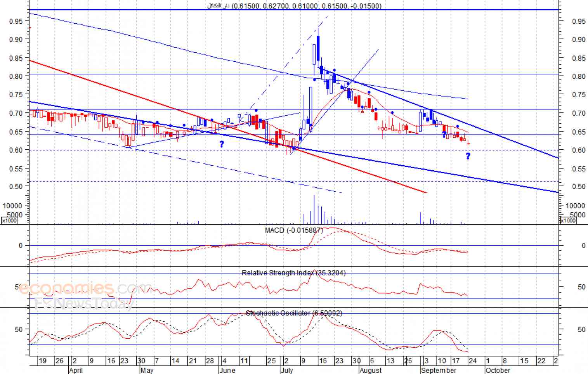Click the date tick labeled 24
The height and width of the screenshot is (374, 588).
(x=473, y=361)
